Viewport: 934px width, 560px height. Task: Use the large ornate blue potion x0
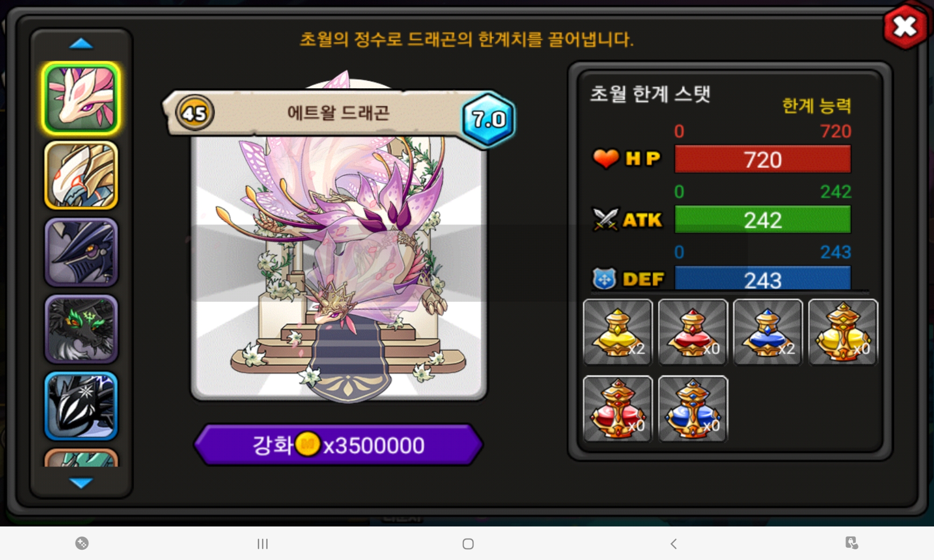693,409
